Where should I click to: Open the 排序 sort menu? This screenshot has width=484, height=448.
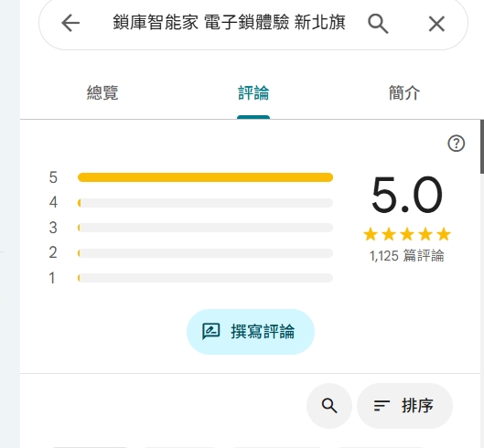pyautogui.click(x=404, y=405)
